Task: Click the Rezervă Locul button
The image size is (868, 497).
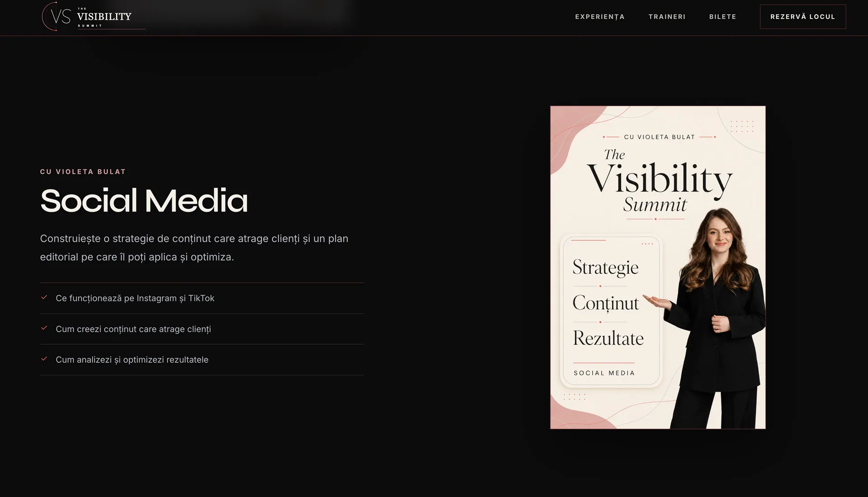Action: pyautogui.click(x=802, y=17)
